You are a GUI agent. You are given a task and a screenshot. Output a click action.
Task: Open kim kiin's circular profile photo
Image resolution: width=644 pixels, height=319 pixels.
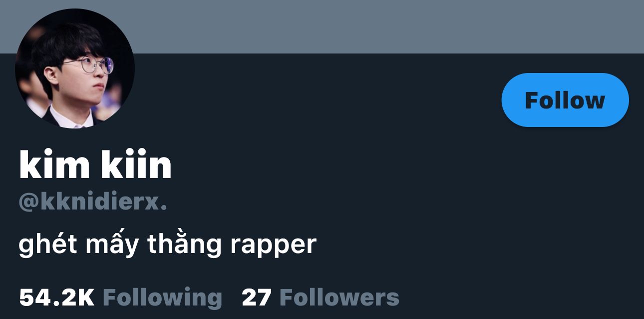coord(75,68)
